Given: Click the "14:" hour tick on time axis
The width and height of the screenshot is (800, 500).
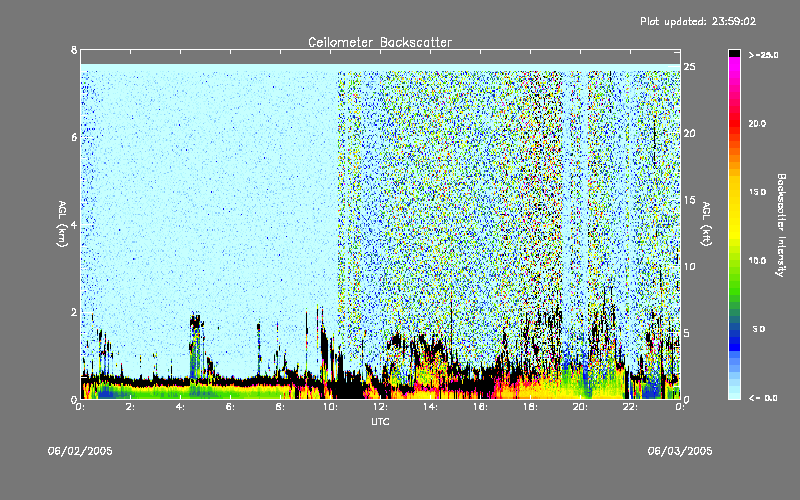Looking at the screenshot, I should click(430, 407).
